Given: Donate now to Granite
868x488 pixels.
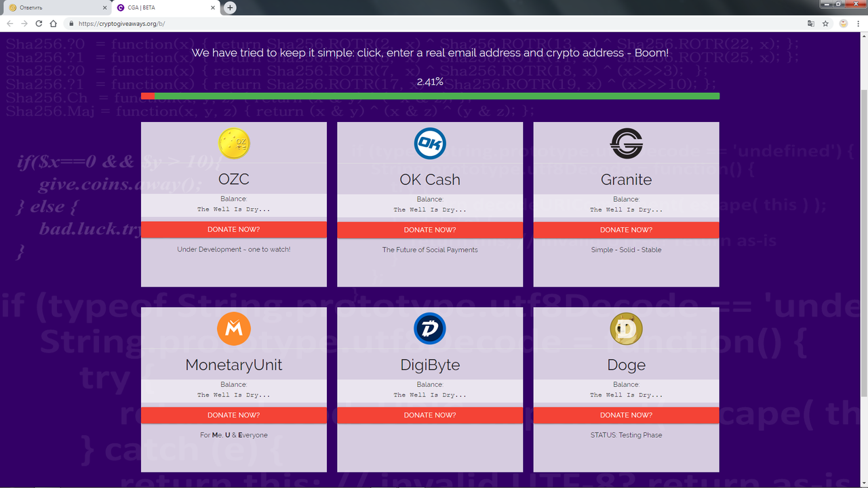Looking at the screenshot, I should click(x=627, y=230).
